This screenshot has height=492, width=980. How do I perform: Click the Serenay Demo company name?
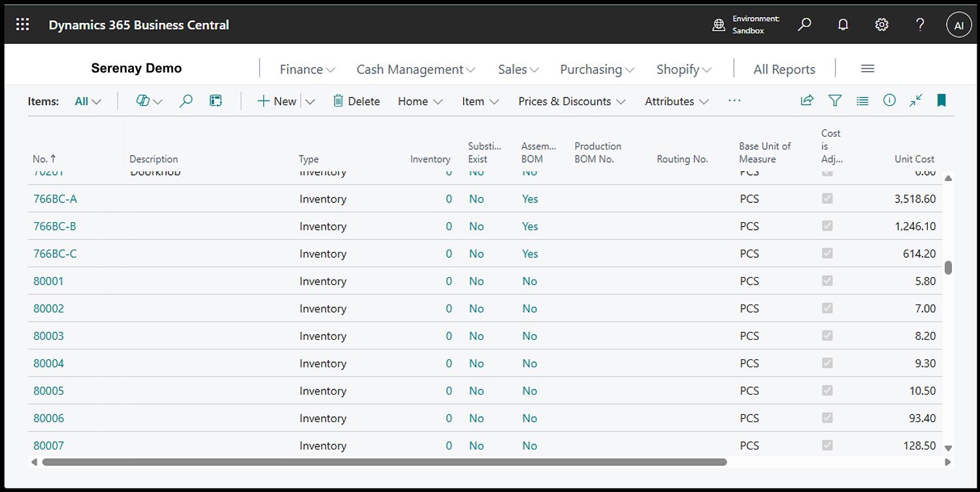click(x=137, y=68)
